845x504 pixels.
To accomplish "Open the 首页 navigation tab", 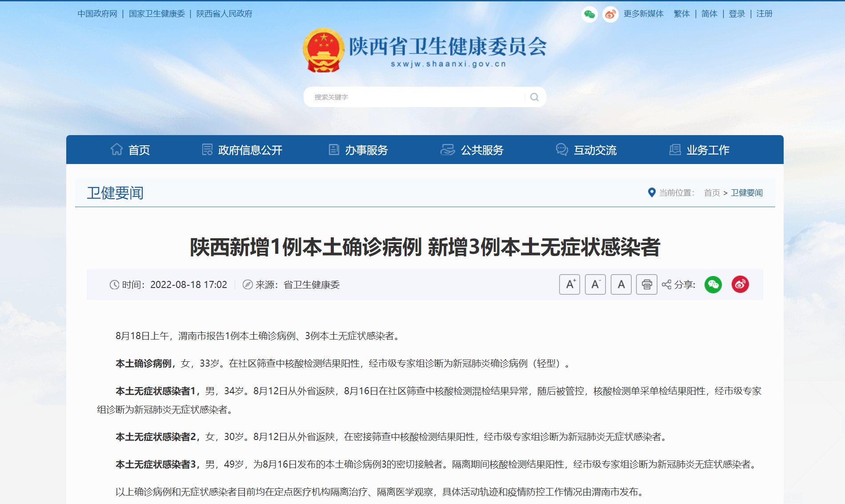I will click(x=130, y=150).
